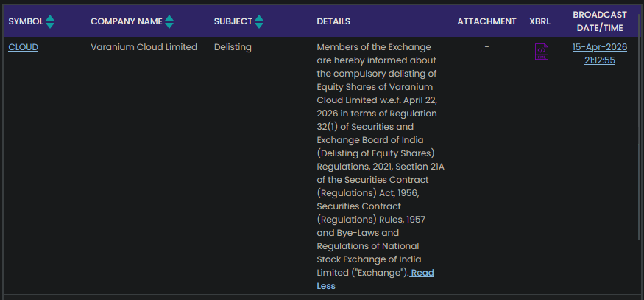Click the BROADCAST DATE/TIME column header

pos(600,21)
